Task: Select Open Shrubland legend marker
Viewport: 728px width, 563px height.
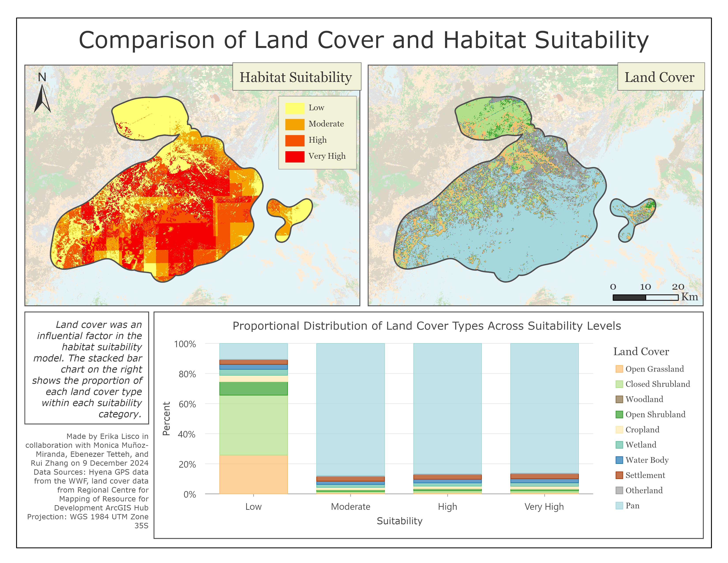Action: point(619,415)
